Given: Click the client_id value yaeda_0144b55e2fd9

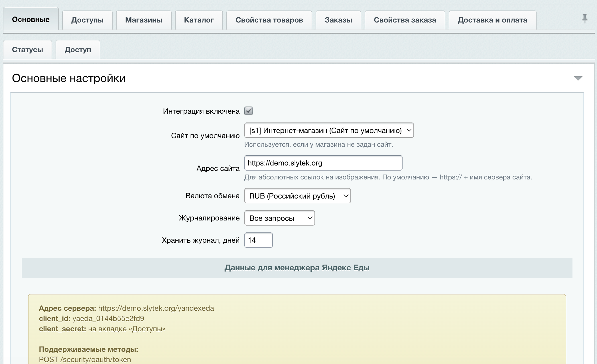Looking at the screenshot, I should pos(108,318).
